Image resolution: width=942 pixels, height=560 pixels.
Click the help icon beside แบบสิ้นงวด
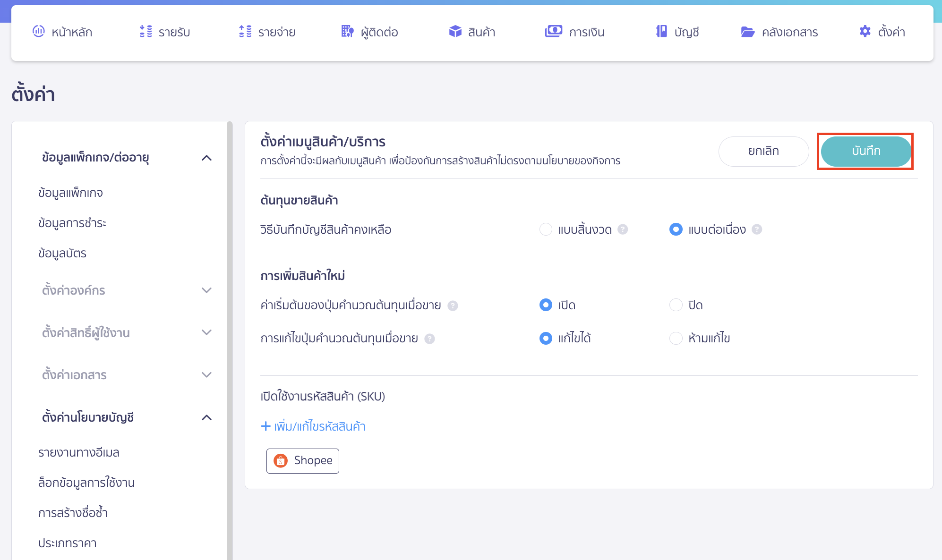(623, 229)
